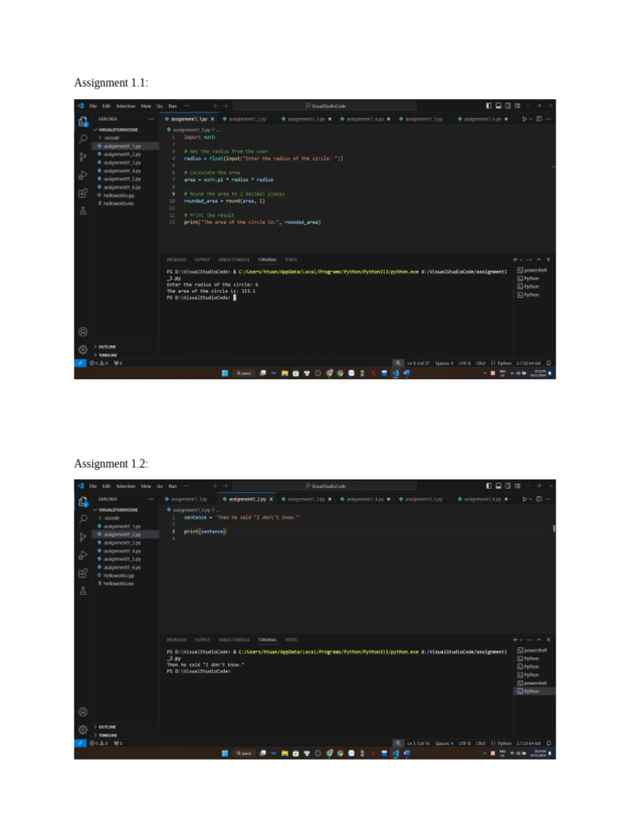Viewport: 630px width, 840px height.
Task: Open Search view in Assignment 1.1 screenshot's activity bar
Action: [83, 139]
